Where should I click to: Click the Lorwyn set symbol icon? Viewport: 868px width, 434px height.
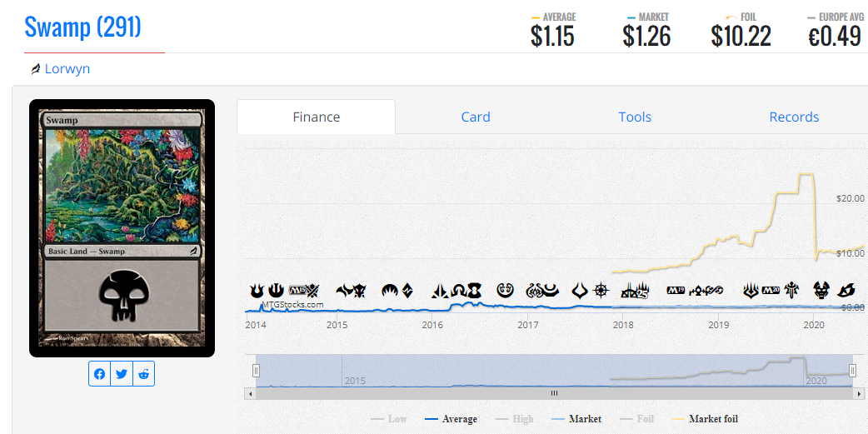36,69
